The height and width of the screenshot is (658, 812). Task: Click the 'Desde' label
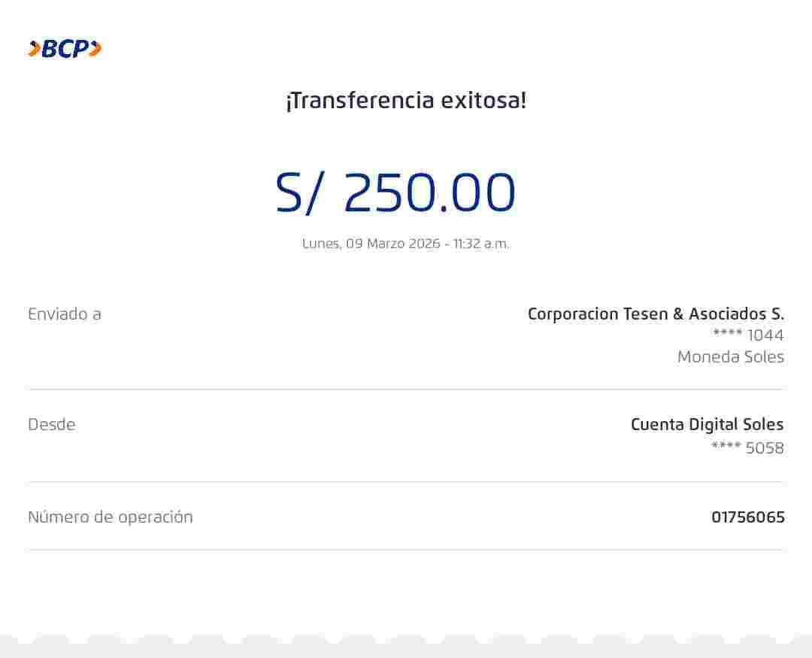[52, 424]
